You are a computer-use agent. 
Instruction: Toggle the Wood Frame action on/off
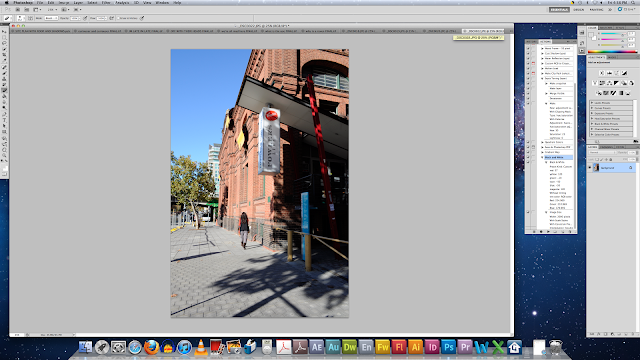click(528, 48)
